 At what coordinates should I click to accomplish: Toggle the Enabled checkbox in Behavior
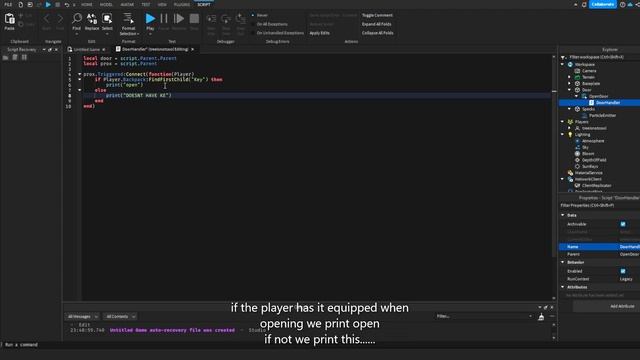coord(623,271)
